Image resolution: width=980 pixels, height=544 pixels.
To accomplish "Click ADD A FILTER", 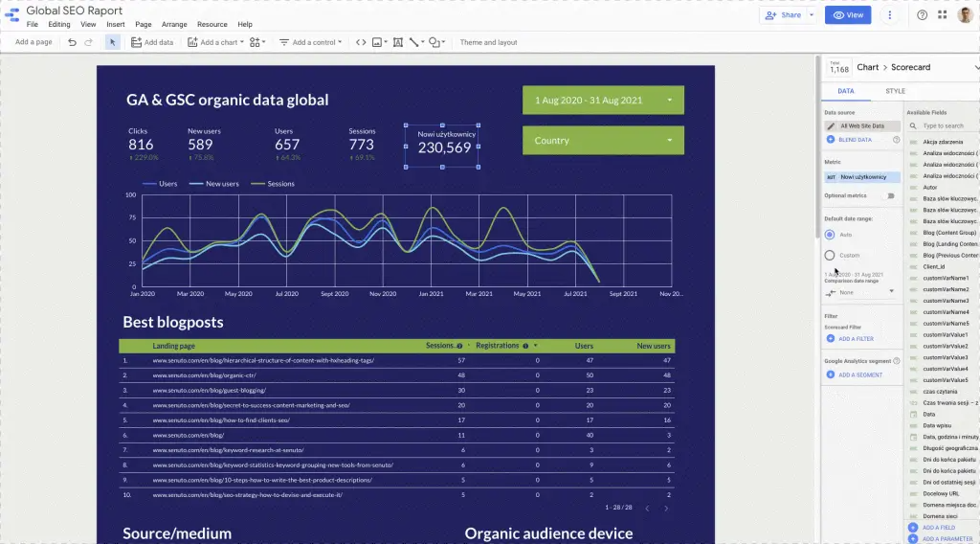I will tap(850, 339).
